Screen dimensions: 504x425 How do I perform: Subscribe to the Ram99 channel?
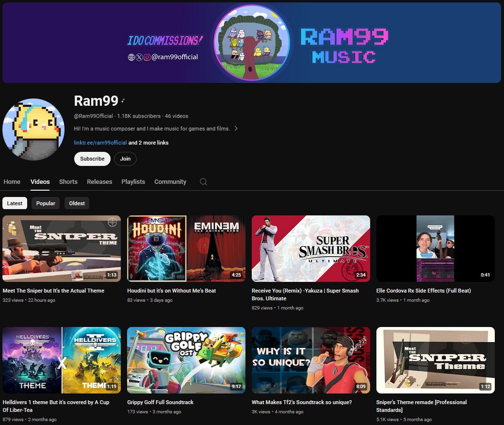click(92, 159)
